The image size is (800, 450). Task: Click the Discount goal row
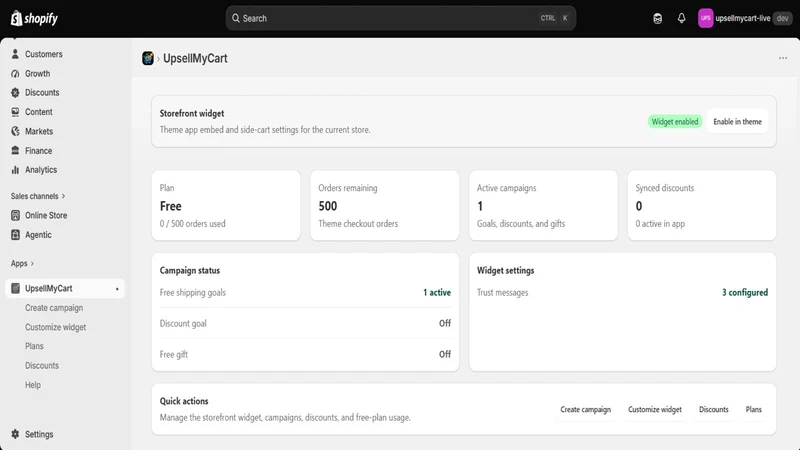(x=305, y=323)
